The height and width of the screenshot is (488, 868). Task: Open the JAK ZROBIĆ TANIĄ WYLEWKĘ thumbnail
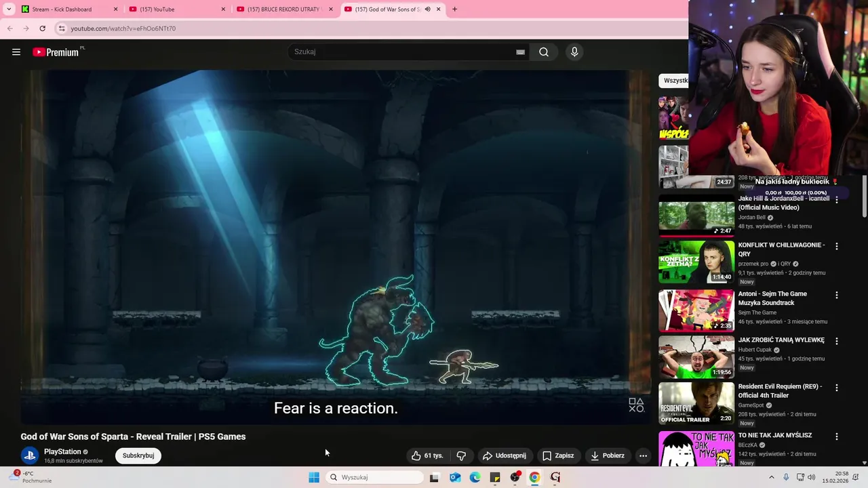click(x=696, y=357)
